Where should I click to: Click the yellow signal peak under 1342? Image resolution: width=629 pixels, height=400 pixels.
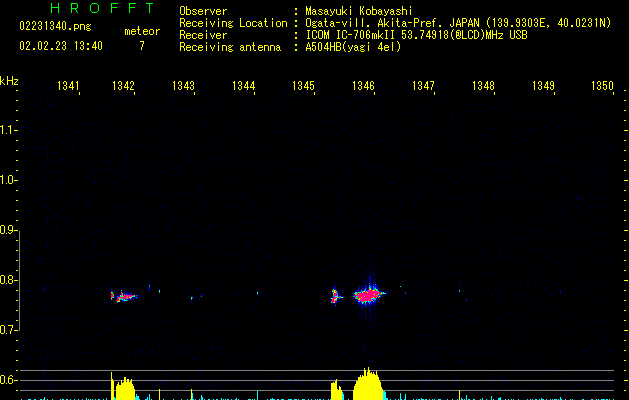tap(125, 388)
